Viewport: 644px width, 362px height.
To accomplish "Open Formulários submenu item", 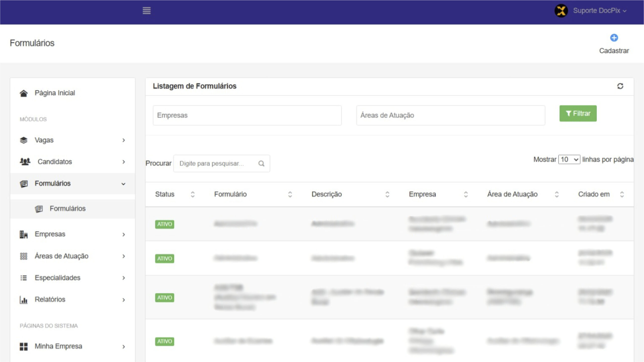I will click(67, 209).
